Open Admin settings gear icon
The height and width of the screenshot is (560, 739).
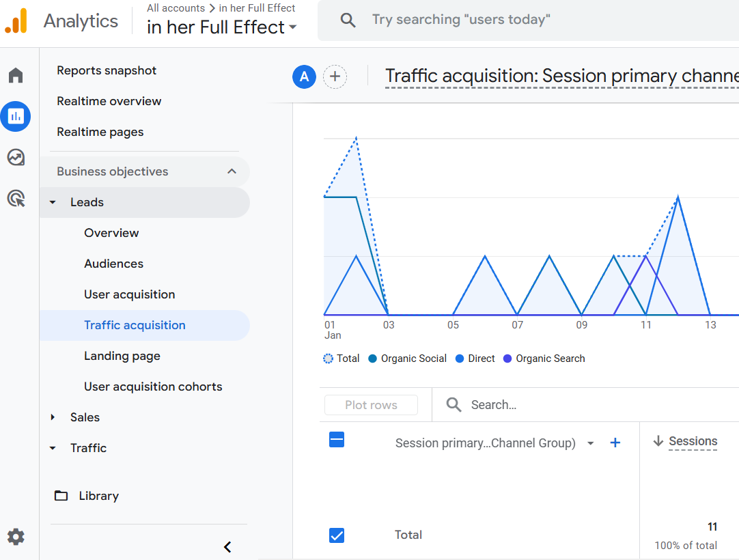click(x=16, y=536)
